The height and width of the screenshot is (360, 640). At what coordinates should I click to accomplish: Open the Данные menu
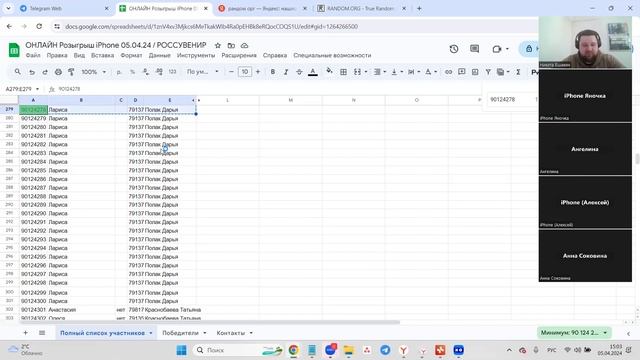[x=159, y=55]
